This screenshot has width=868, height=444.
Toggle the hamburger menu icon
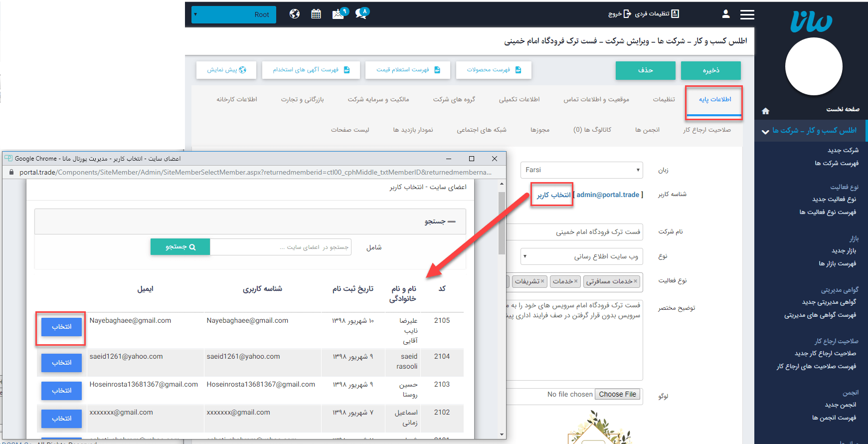[747, 14]
